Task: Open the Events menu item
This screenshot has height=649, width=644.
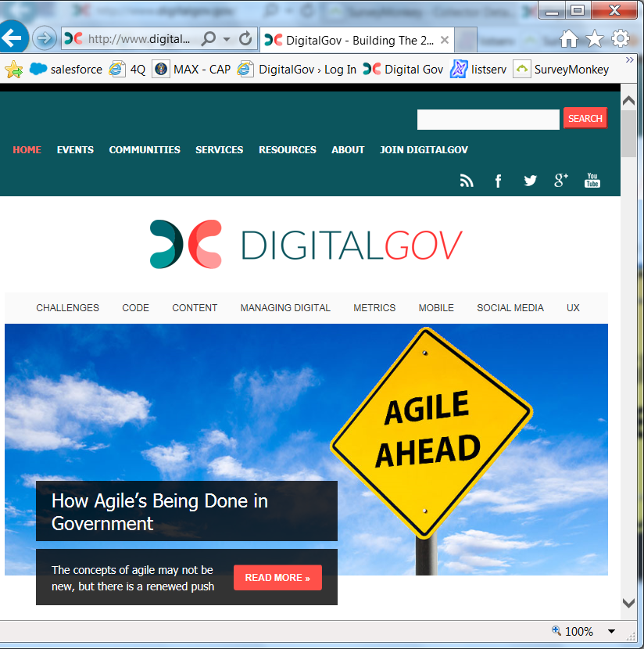Action: coord(75,150)
